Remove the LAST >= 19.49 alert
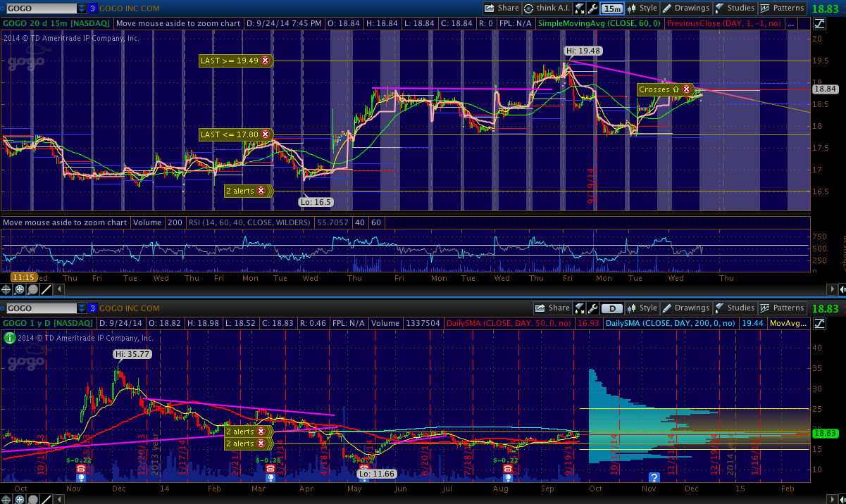846x504 pixels. click(x=265, y=61)
